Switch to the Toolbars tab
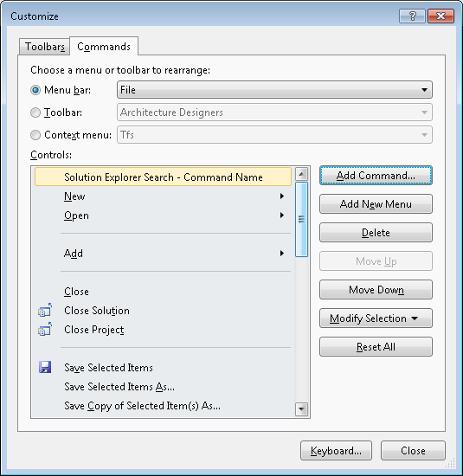 (x=45, y=47)
